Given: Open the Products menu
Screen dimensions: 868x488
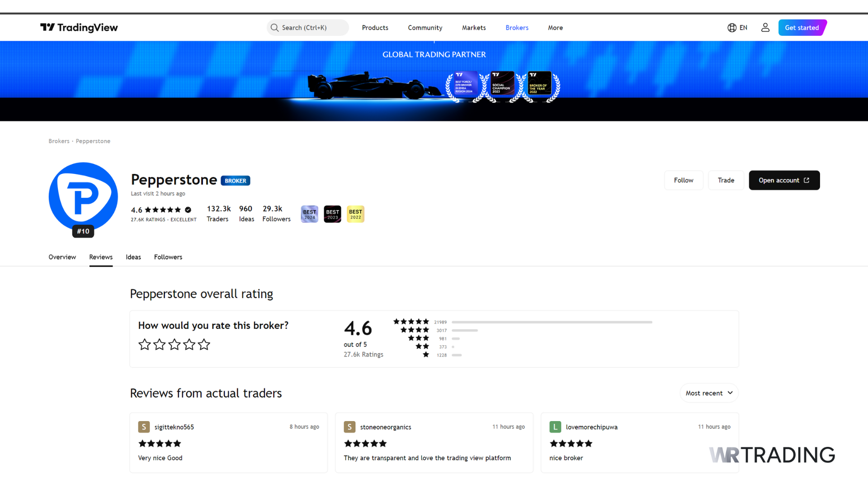Looking at the screenshot, I should tap(375, 28).
